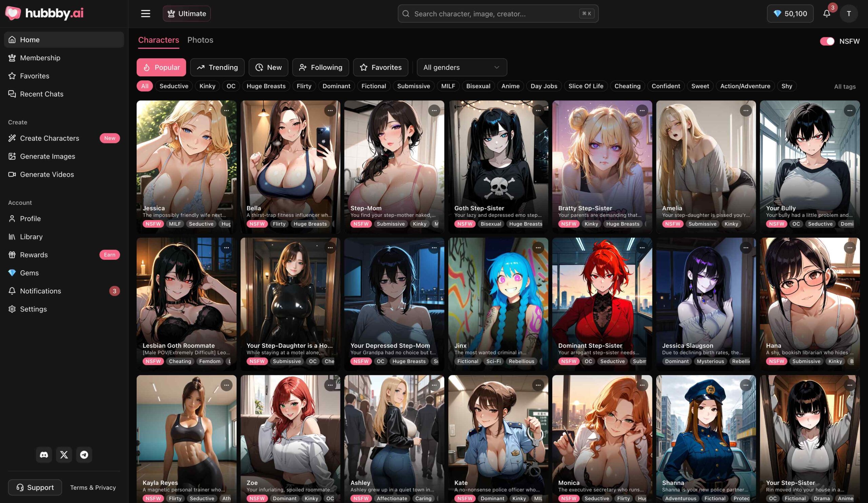Open the Discord community icon
The height and width of the screenshot is (503, 868).
pyautogui.click(x=44, y=454)
